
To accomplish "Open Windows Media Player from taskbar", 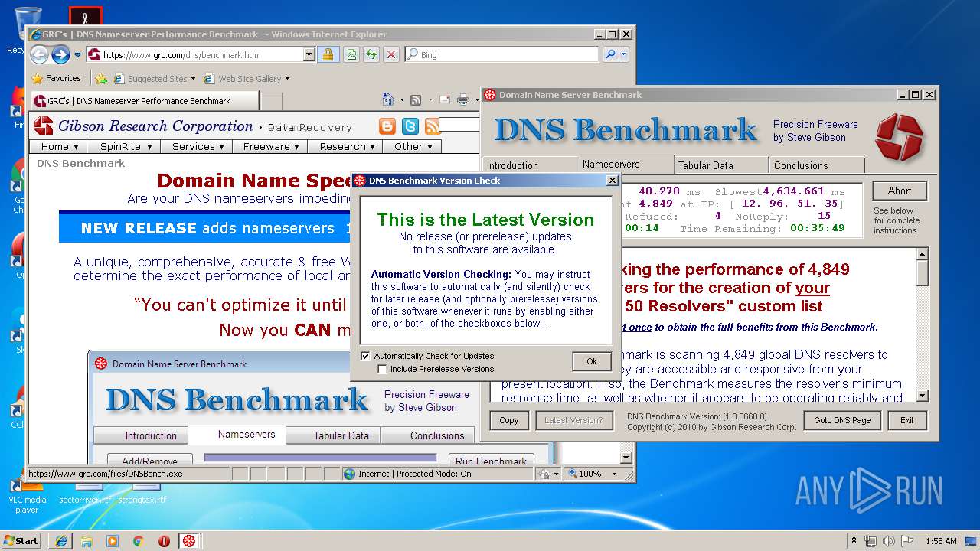I will click(113, 540).
